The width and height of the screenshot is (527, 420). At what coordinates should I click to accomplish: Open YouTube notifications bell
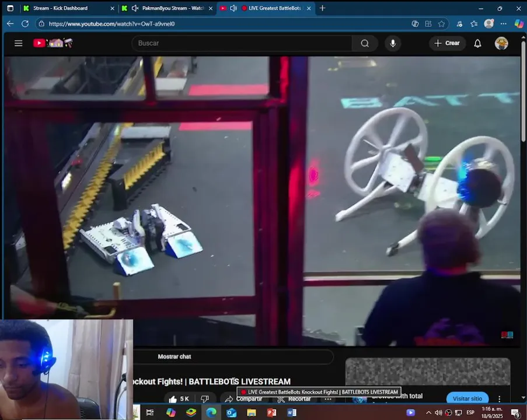click(477, 43)
